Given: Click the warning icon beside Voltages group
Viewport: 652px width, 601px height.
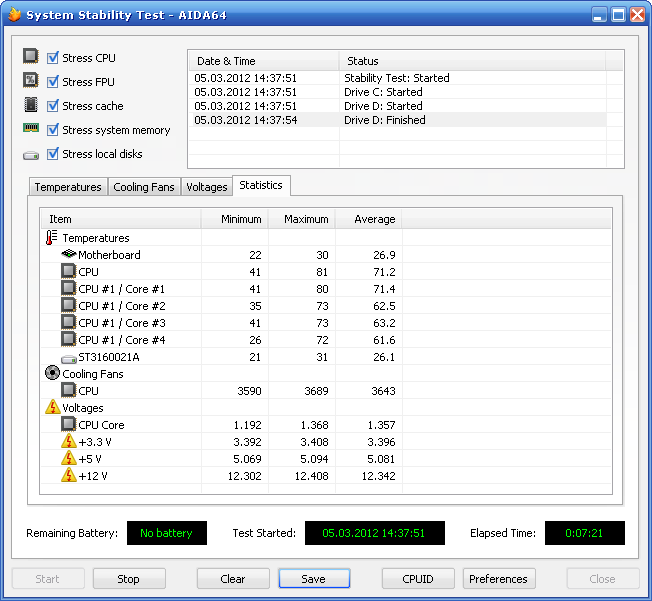Looking at the screenshot, I should (52, 407).
